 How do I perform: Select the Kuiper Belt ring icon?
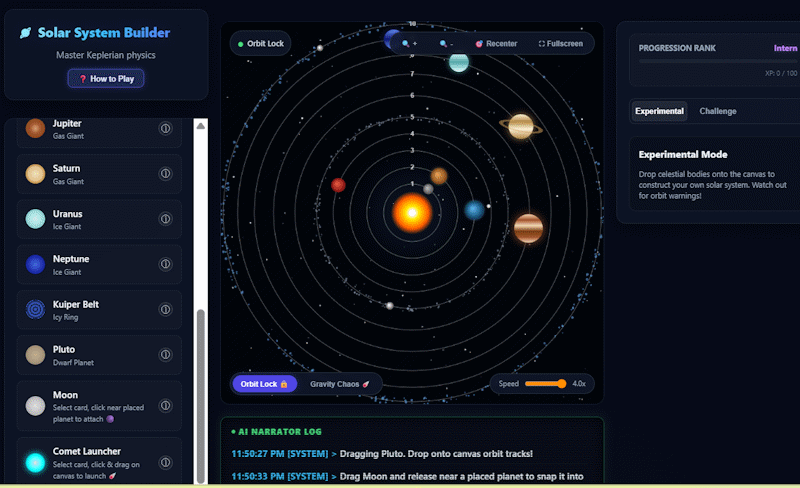pyautogui.click(x=35, y=309)
